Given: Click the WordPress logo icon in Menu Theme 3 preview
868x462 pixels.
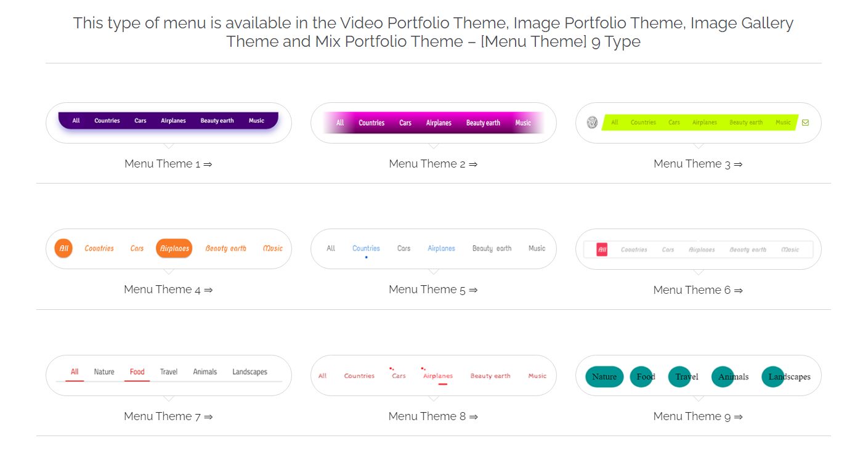Looking at the screenshot, I should click(592, 123).
